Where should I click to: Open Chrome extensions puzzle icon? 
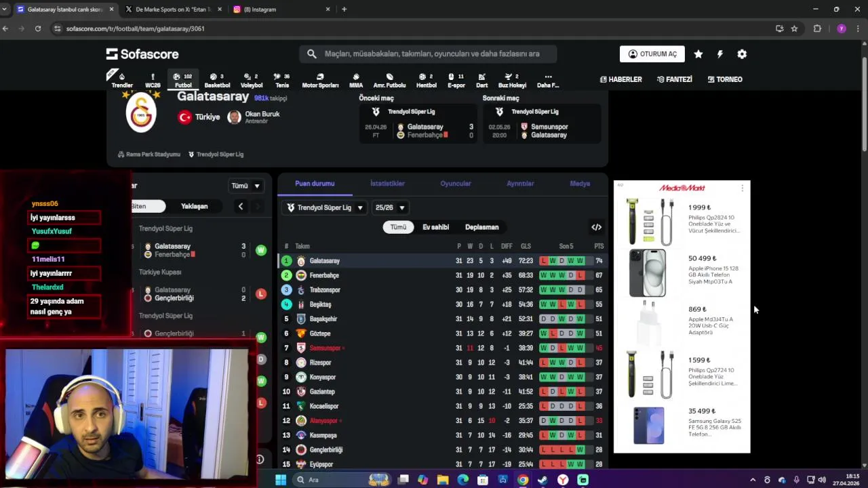(817, 28)
